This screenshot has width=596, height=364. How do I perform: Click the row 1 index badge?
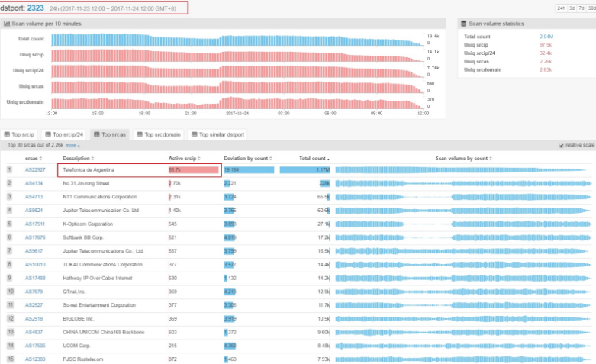tap(9, 170)
